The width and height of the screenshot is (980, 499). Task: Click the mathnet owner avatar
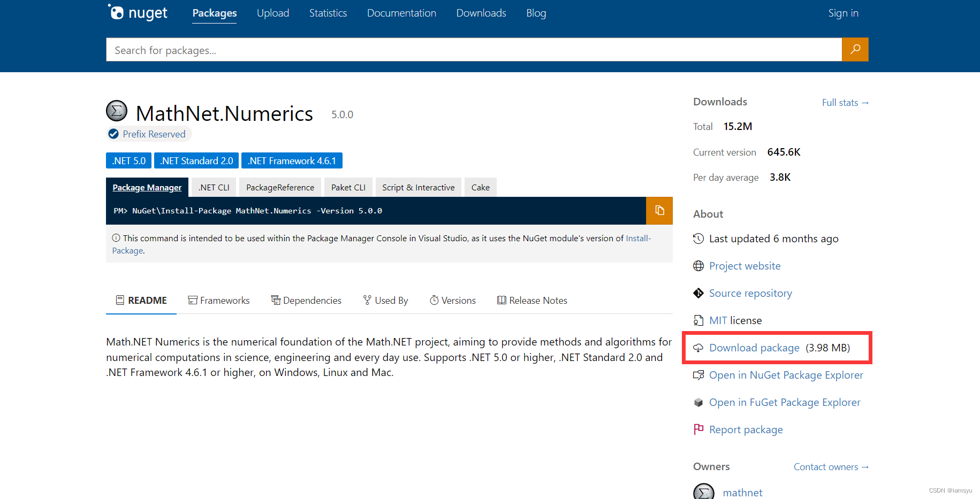704,492
